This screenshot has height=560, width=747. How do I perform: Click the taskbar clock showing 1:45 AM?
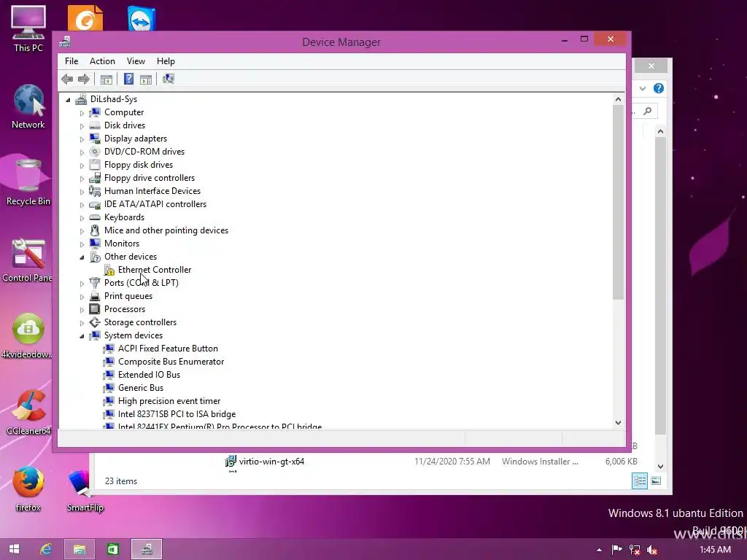coord(715,550)
